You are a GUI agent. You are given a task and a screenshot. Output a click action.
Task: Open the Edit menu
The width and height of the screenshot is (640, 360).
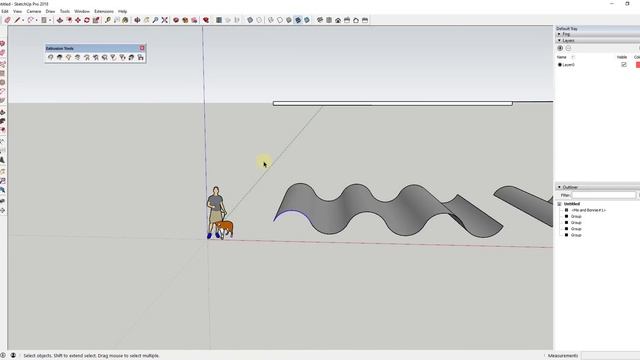[x=5, y=11]
